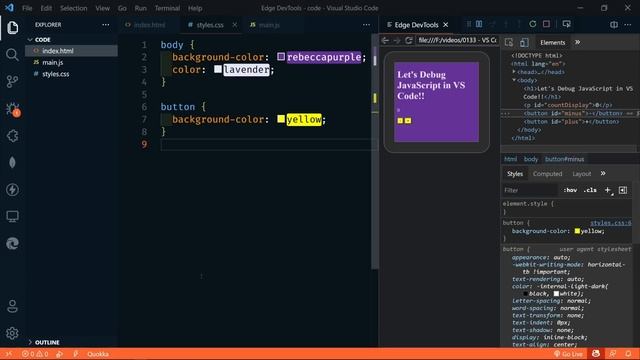Open editor tab bar more actions
The height and width of the screenshot is (360, 640).
(x=366, y=24)
